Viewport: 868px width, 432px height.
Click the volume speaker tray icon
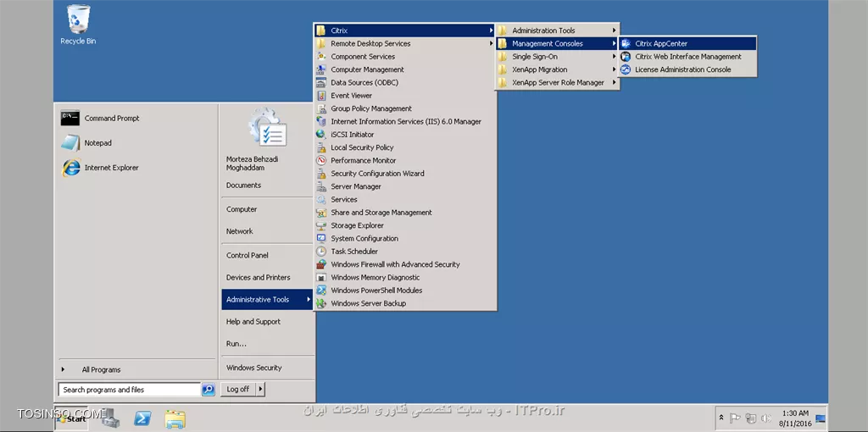(x=766, y=418)
